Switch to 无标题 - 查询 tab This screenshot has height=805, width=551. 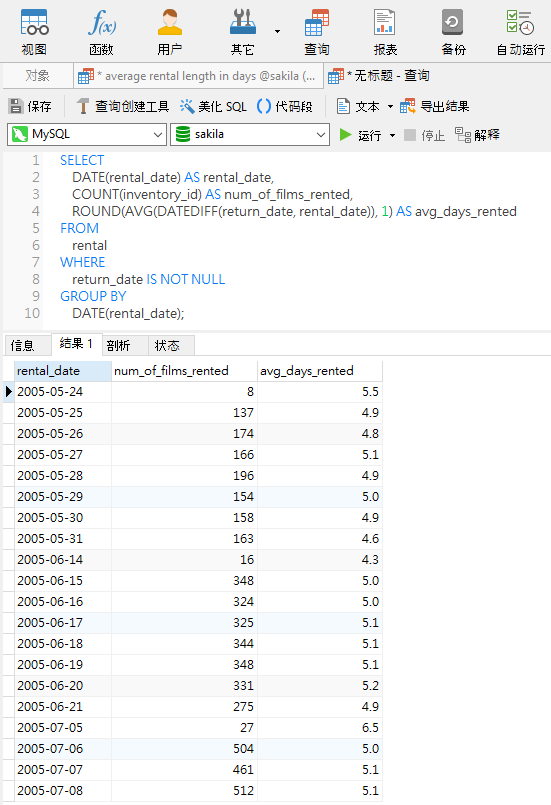coord(378,76)
